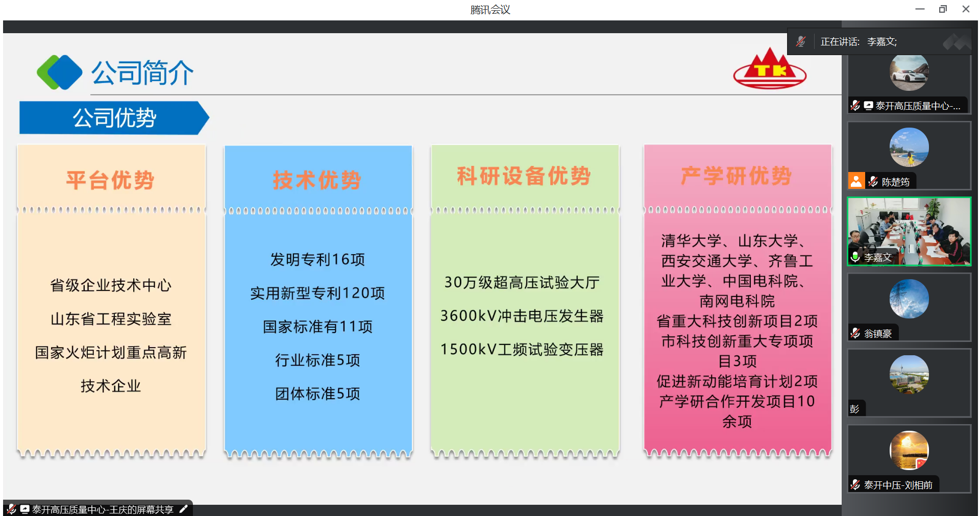The height and width of the screenshot is (516, 980).
Task: Click the text 国家标准有11项
Action: [x=317, y=327]
